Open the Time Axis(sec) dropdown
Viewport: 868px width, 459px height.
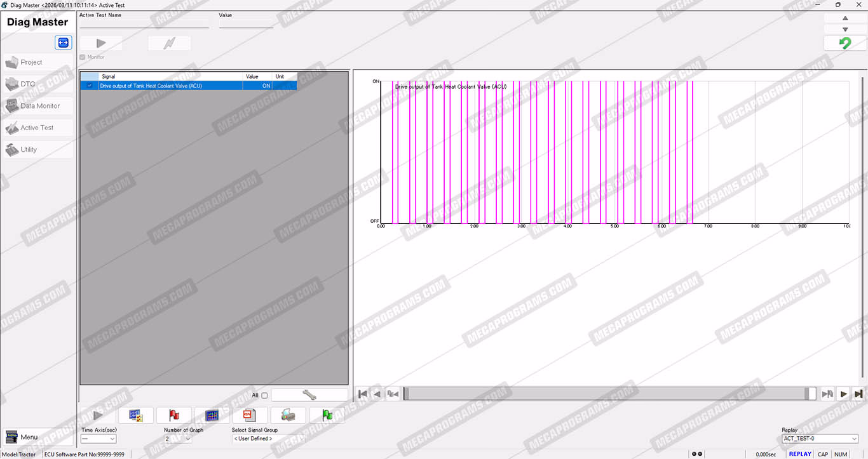click(x=98, y=439)
